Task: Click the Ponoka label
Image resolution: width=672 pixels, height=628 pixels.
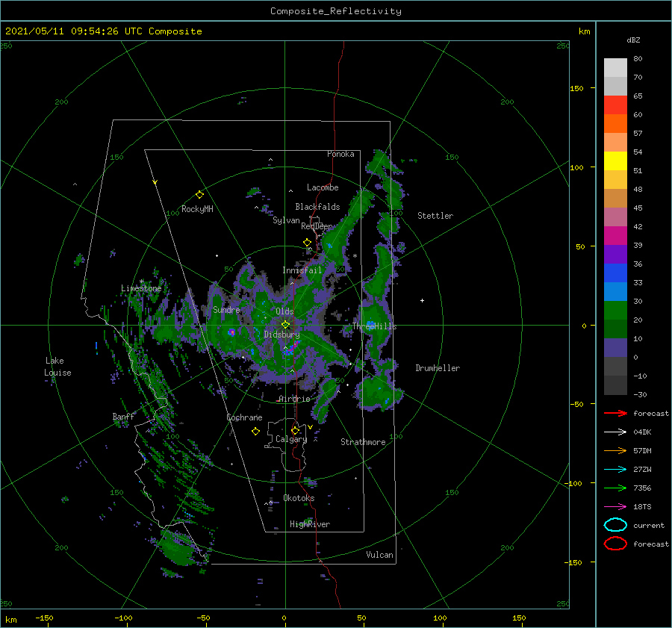Action: pos(340,154)
